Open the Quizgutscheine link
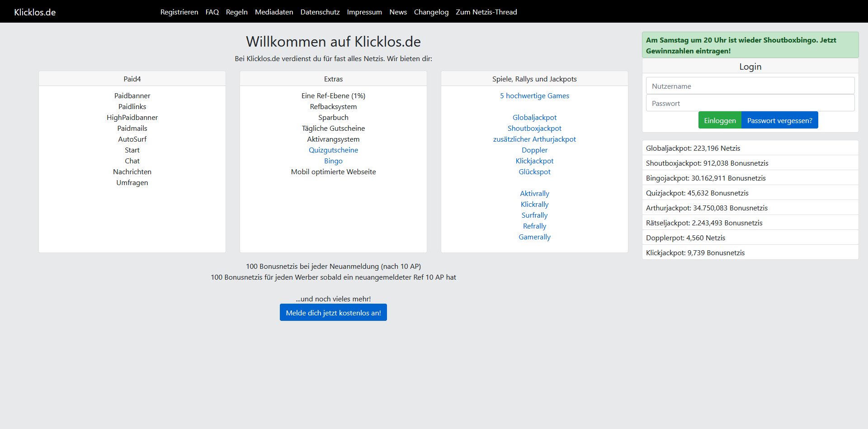 pos(333,150)
